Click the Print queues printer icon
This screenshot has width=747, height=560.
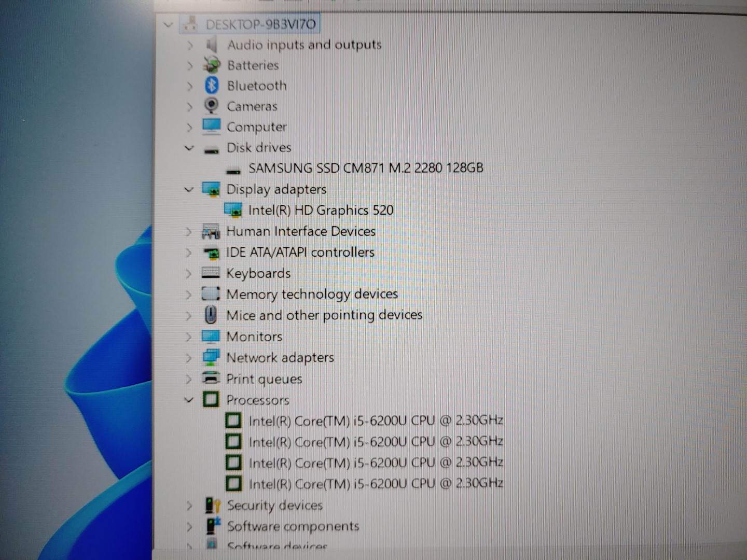pyautogui.click(x=211, y=379)
